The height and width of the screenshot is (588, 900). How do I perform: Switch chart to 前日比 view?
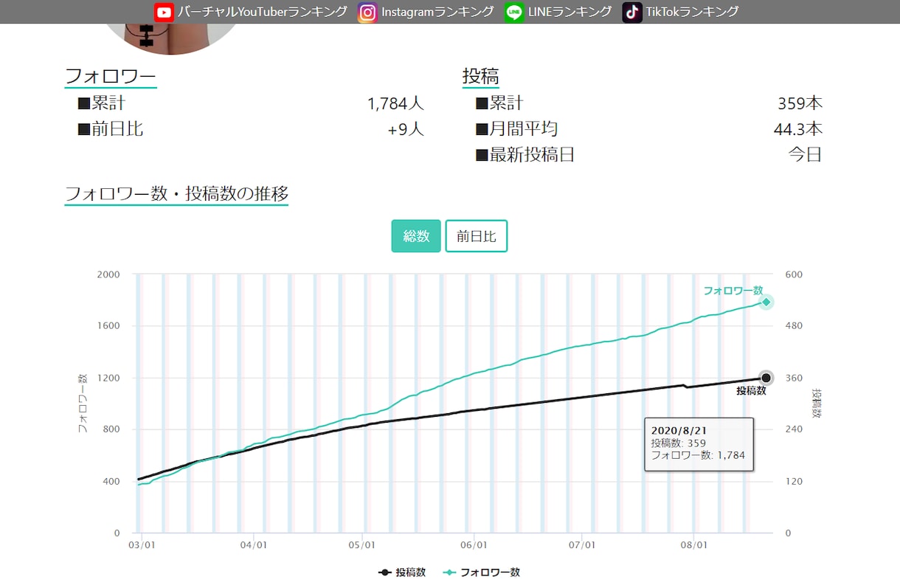tap(477, 236)
